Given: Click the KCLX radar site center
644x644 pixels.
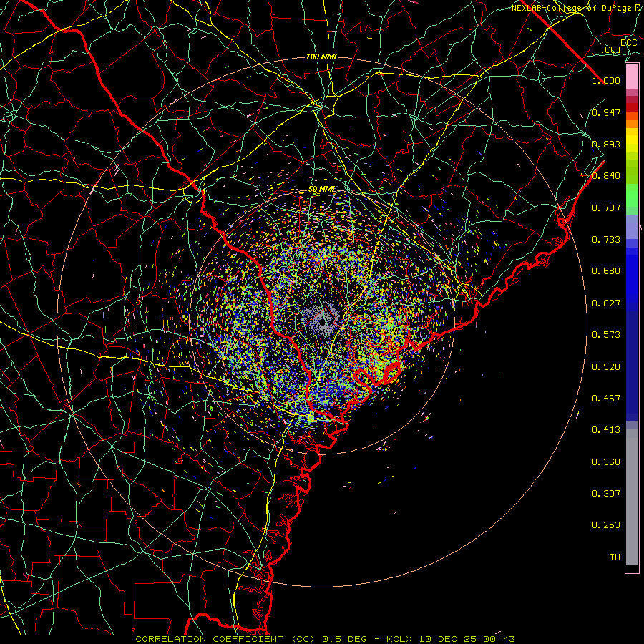Looking at the screenshot, I should [323, 322].
